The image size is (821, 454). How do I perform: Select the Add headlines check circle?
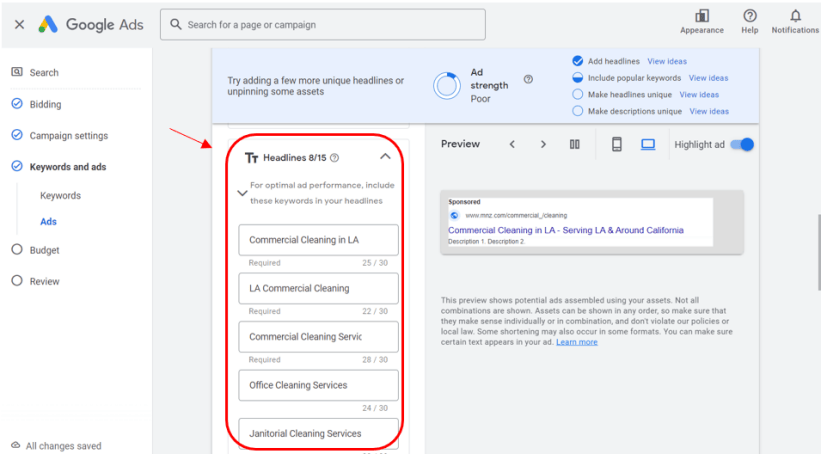[x=578, y=61]
